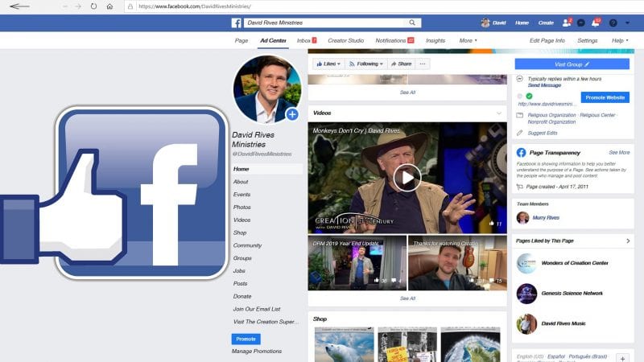The height and width of the screenshot is (362, 644).
Task: Open Creator Studio tab
Action: click(x=346, y=41)
